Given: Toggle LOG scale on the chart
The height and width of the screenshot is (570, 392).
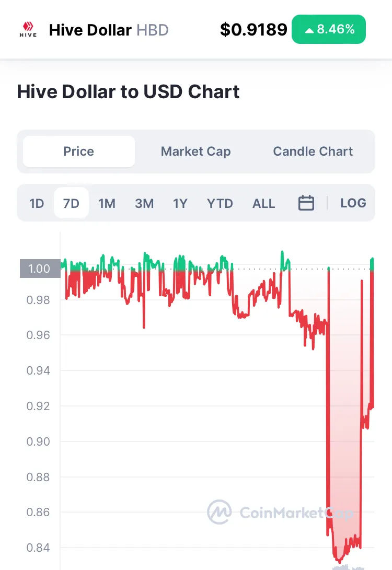Looking at the screenshot, I should 353,203.
